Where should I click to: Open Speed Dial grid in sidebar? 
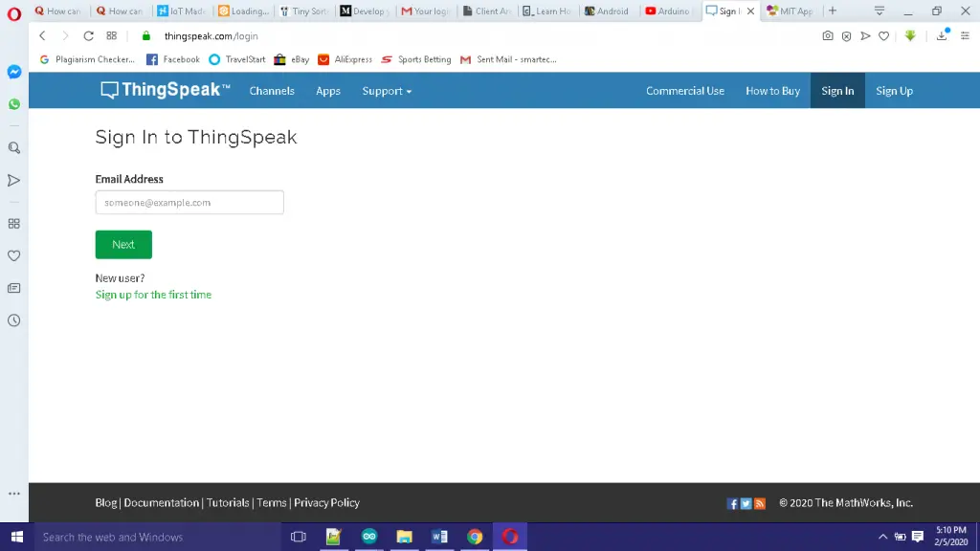[x=13, y=224]
